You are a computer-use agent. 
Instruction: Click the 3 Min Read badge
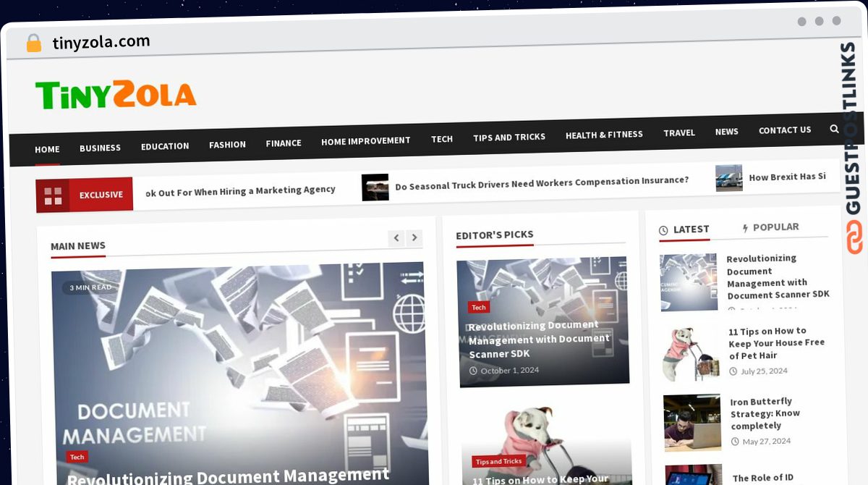[x=90, y=287]
